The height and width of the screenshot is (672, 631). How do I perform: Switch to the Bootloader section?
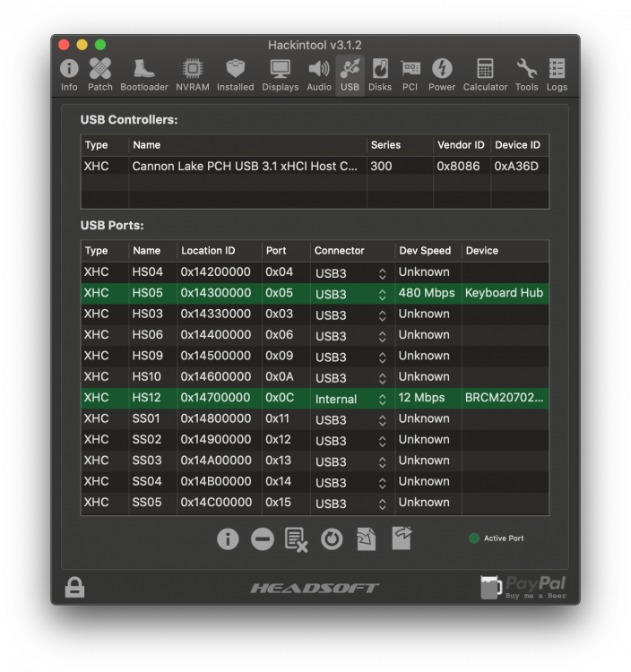click(x=144, y=75)
